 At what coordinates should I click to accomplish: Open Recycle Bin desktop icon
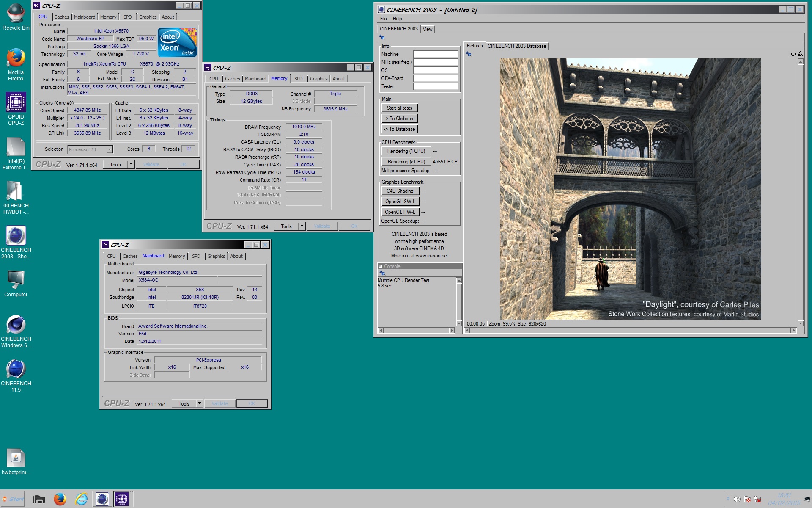16,17
